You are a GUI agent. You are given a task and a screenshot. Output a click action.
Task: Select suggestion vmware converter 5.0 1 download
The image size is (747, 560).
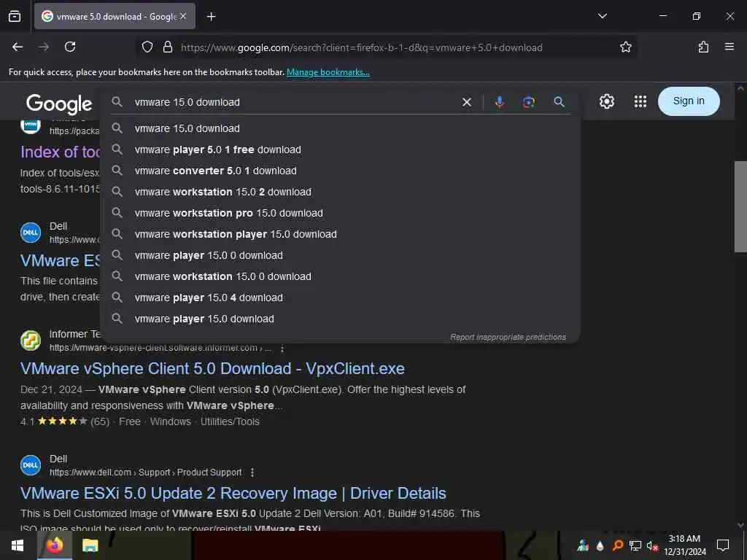(x=340, y=171)
